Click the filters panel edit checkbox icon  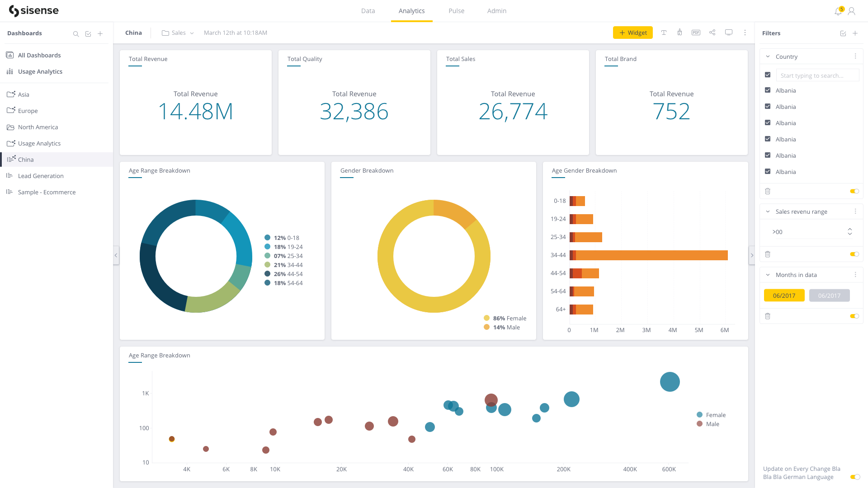point(843,33)
